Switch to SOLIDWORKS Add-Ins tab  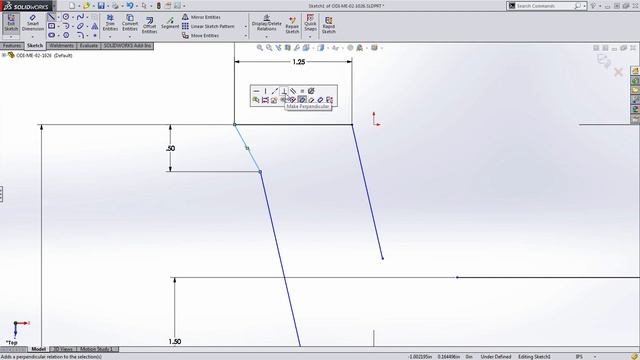pos(127,46)
